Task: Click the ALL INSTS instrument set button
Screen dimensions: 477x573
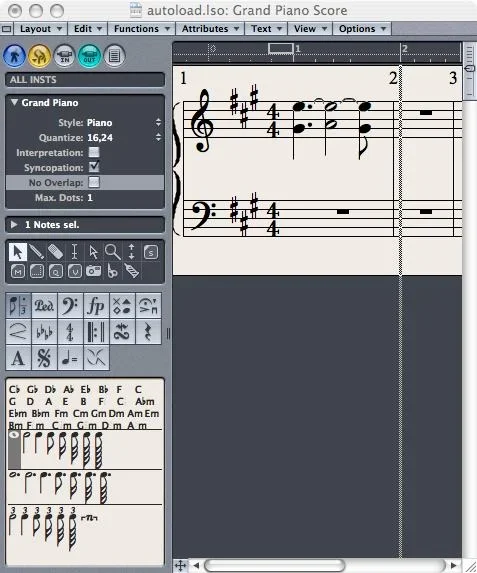Action: [x=85, y=80]
